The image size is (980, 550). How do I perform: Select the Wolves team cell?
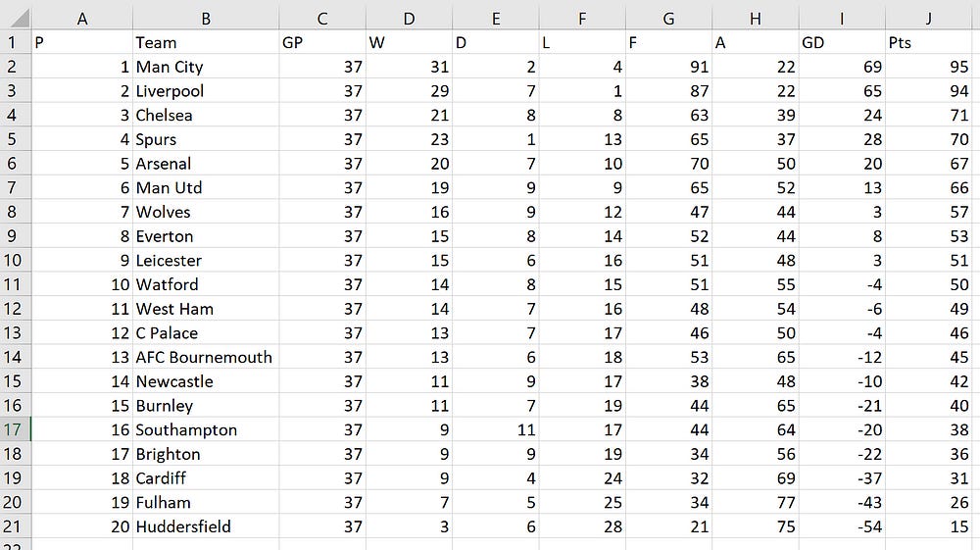coord(206,212)
